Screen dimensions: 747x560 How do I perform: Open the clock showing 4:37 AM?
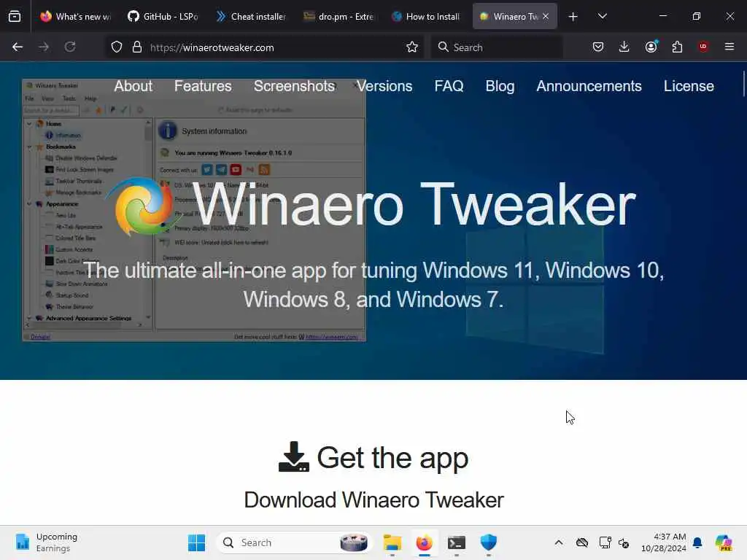[x=664, y=542]
